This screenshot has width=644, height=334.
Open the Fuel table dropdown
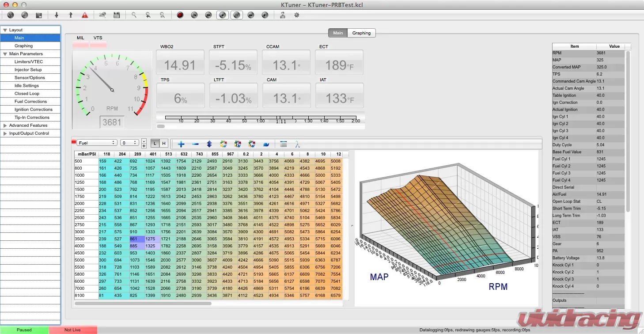pos(97,143)
